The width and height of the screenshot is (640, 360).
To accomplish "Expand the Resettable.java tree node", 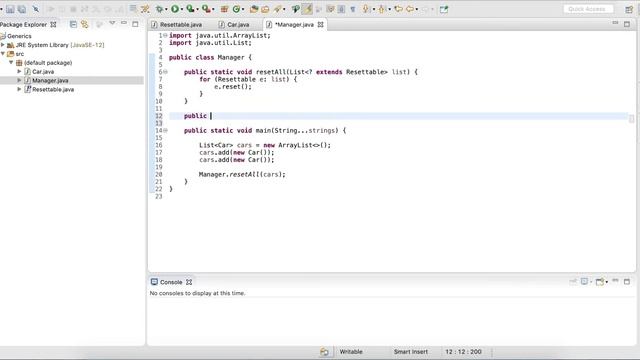I will [19, 89].
